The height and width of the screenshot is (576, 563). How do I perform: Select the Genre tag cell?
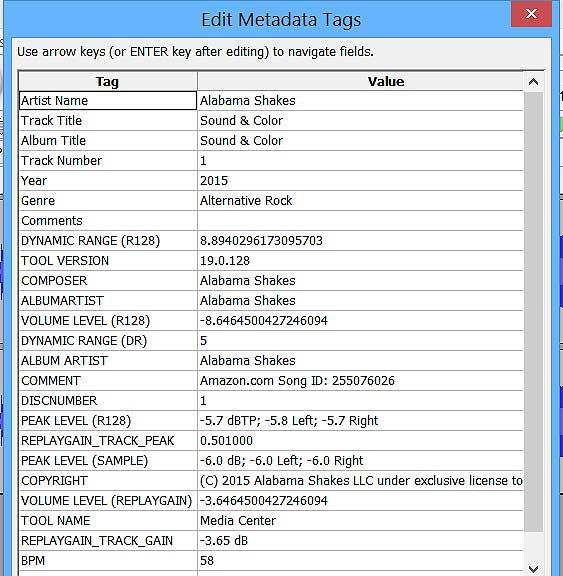(x=108, y=201)
